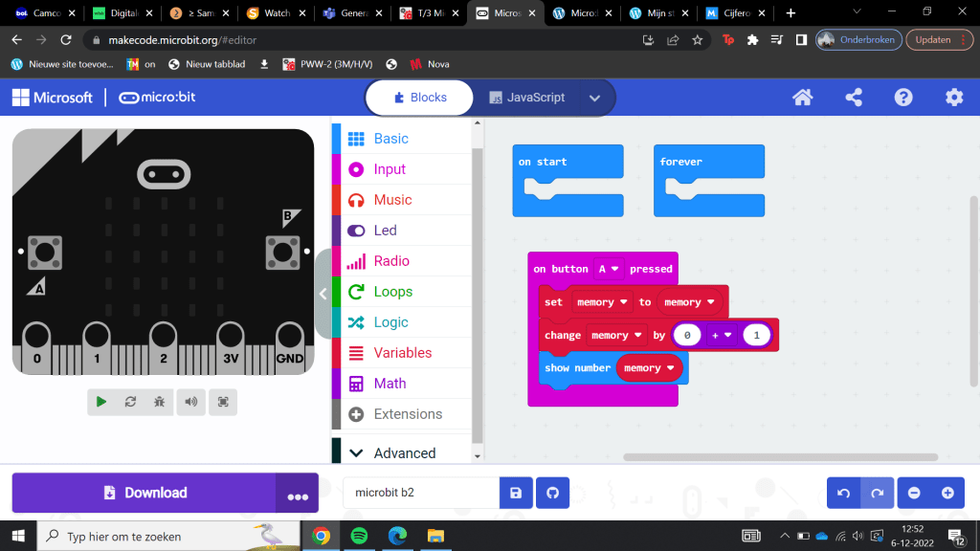This screenshot has height=551, width=980.
Task: Click the GitHub repository icon
Action: 552,494
